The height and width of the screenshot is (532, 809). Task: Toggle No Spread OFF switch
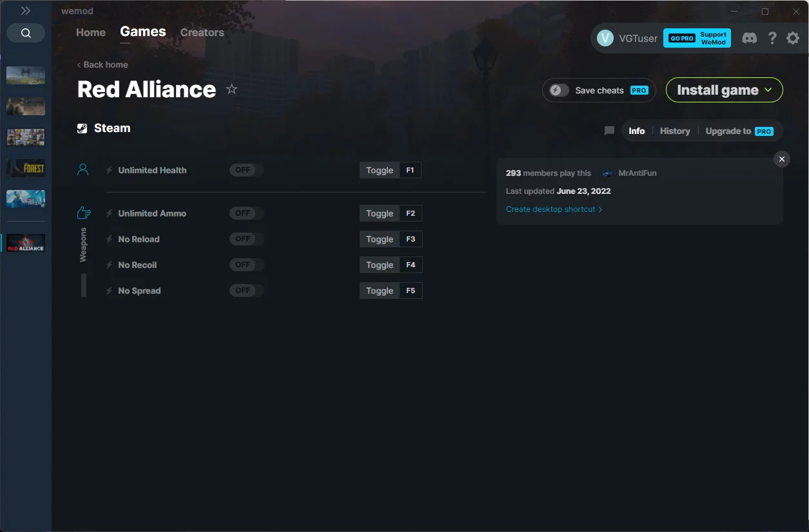click(246, 290)
